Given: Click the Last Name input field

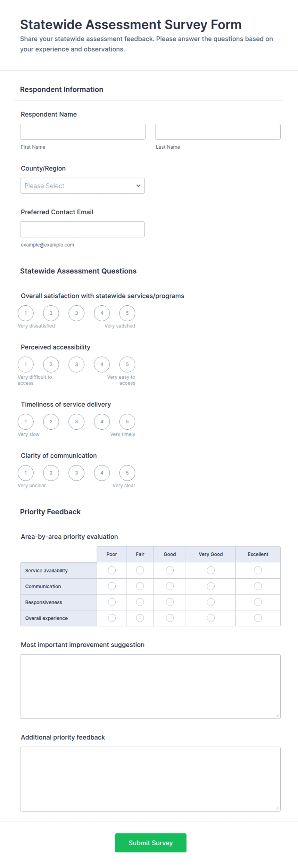Looking at the screenshot, I should (x=218, y=132).
